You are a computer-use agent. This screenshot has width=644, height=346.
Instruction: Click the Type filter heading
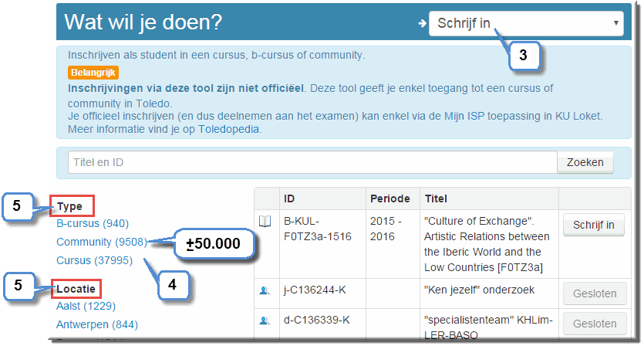[x=70, y=206]
